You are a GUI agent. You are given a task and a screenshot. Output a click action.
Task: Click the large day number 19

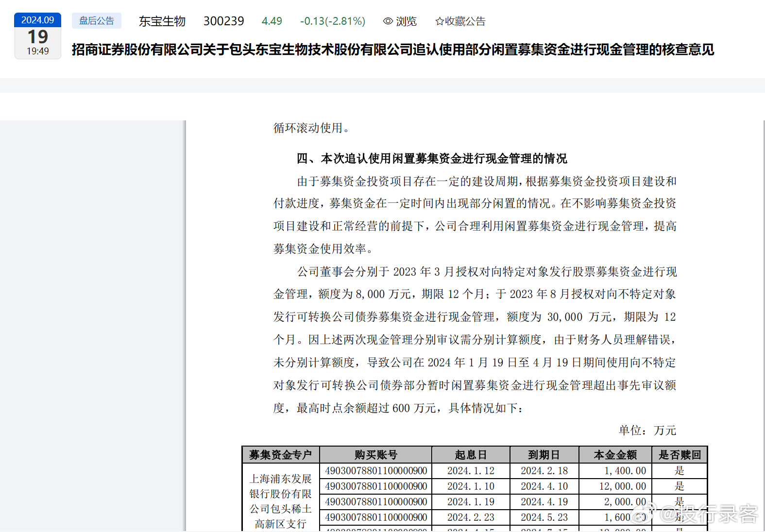pyautogui.click(x=38, y=37)
